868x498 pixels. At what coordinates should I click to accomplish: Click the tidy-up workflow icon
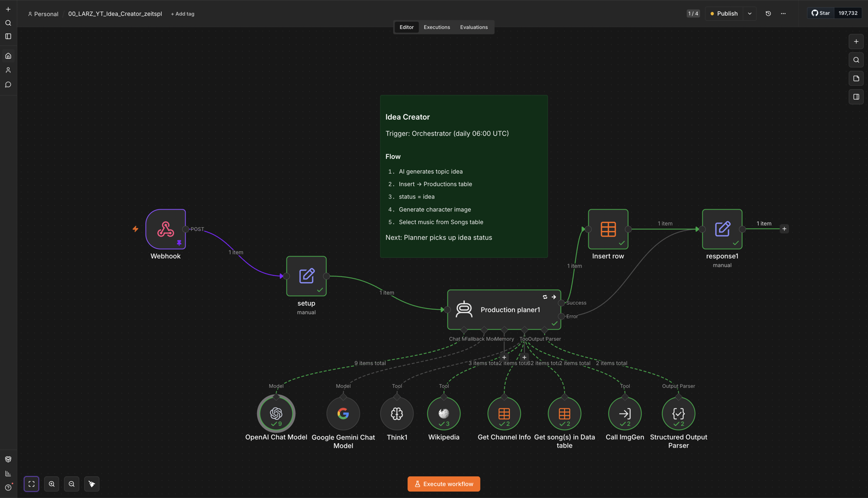92,484
